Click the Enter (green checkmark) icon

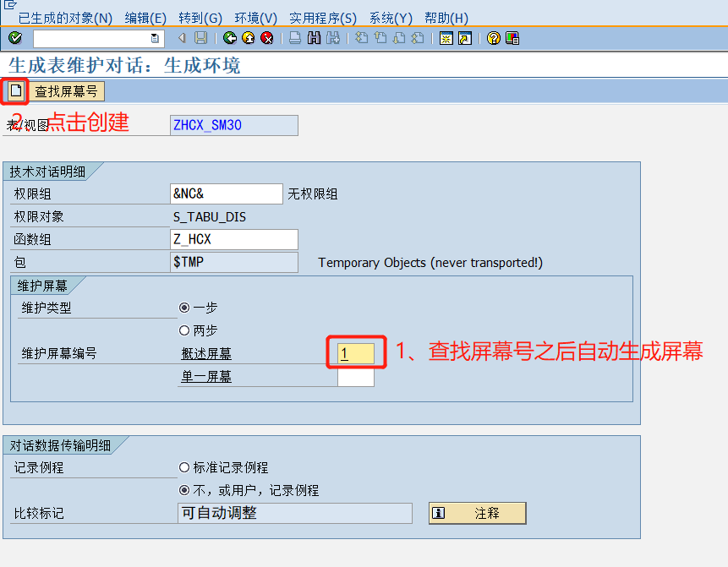(x=14, y=37)
